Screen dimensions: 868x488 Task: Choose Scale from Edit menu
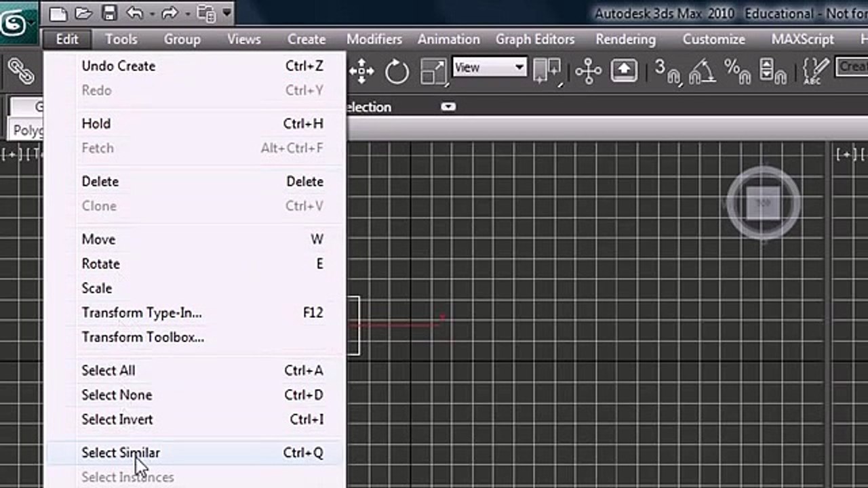click(195, 288)
